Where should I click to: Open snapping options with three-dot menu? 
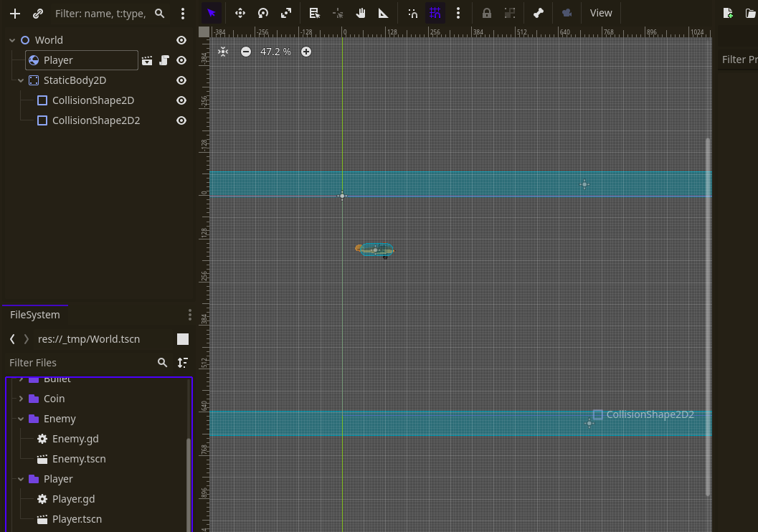click(x=458, y=13)
